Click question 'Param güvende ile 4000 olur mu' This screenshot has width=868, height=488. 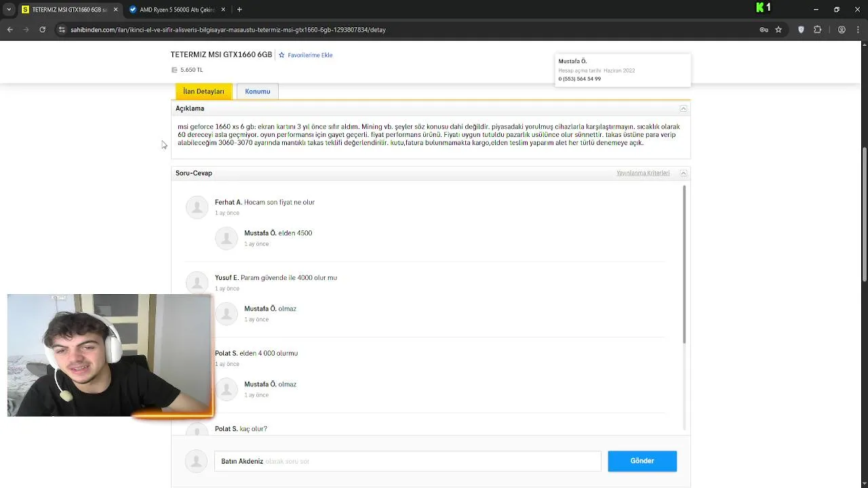(289, 277)
